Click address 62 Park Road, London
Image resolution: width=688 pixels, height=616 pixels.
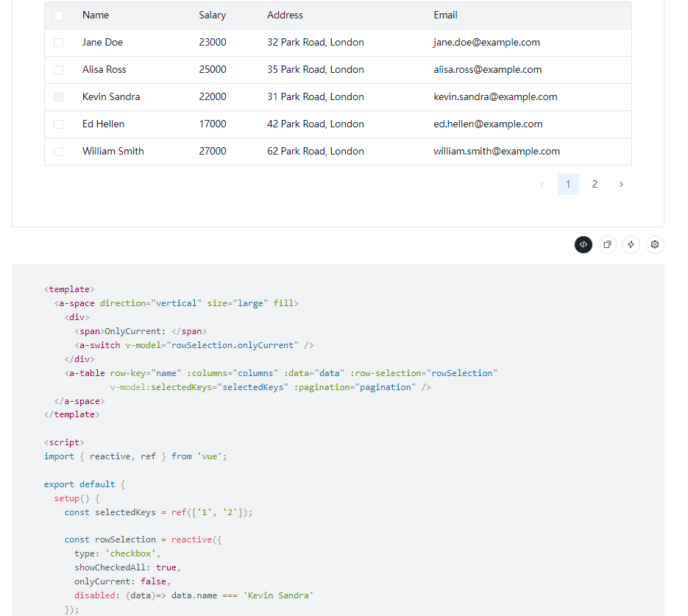316,151
